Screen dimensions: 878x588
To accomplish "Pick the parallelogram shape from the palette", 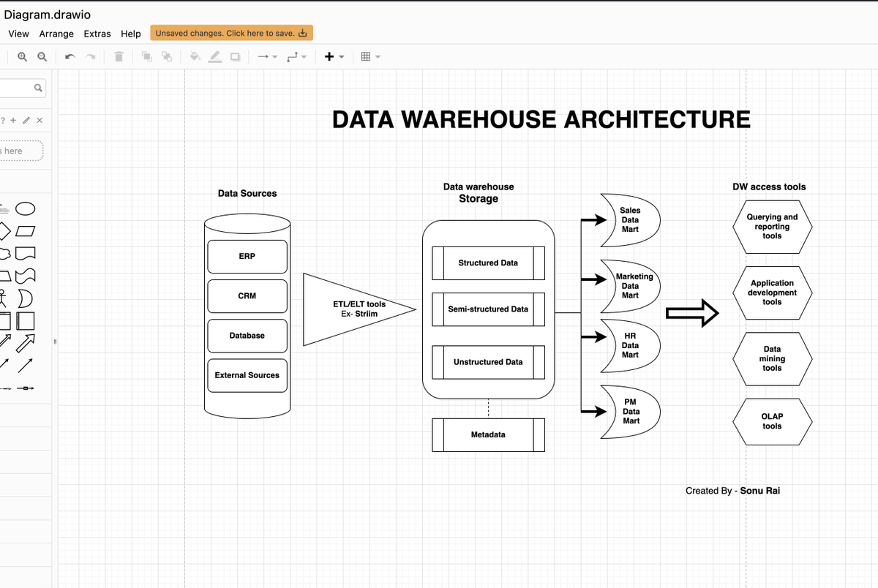I will [x=26, y=232].
